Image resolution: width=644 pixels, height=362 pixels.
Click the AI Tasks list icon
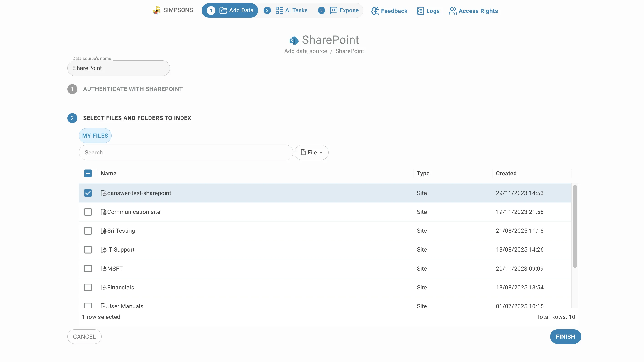[x=279, y=10]
